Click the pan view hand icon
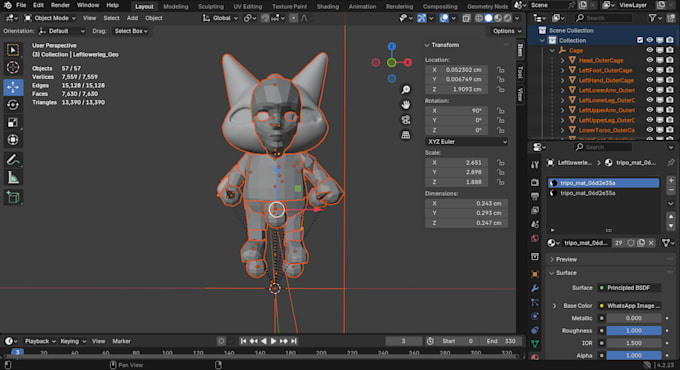Image resolution: width=680 pixels, height=370 pixels. tap(405, 105)
